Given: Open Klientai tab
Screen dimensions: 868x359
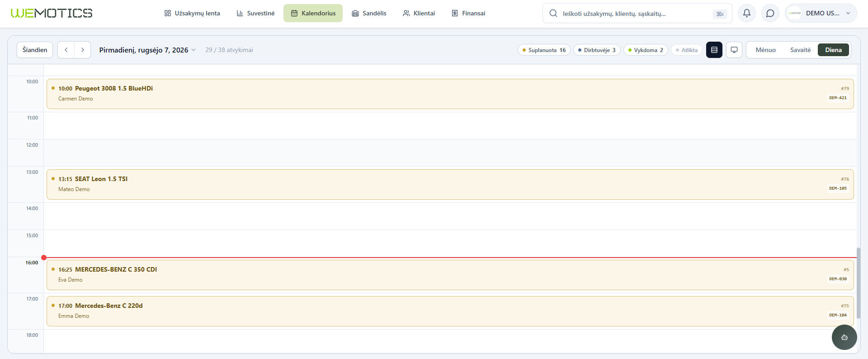Looking at the screenshot, I should tap(419, 13).
